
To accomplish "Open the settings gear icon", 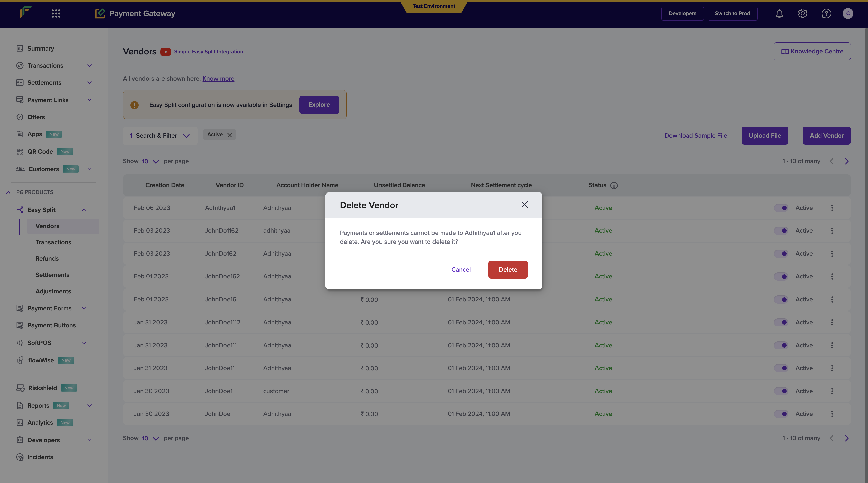I will (x=803, y=14).
